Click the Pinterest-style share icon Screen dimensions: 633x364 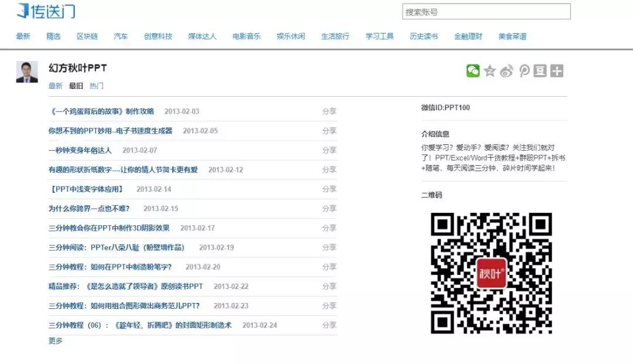[523, 70]
